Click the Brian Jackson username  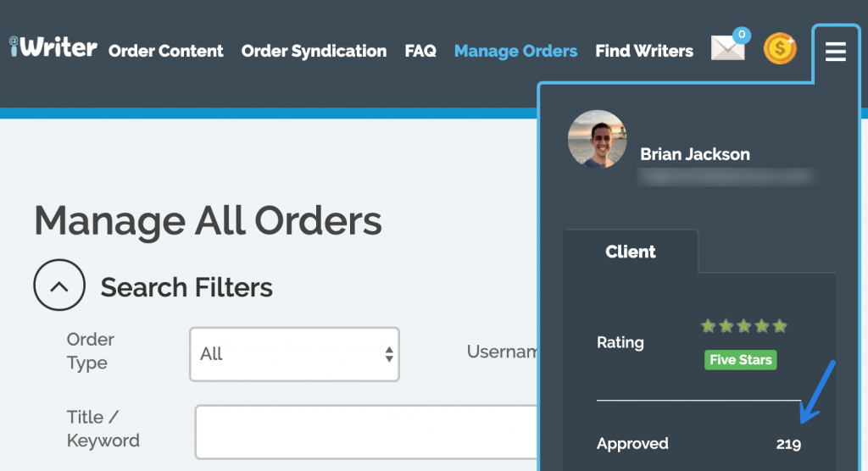(x=695, y=154)
